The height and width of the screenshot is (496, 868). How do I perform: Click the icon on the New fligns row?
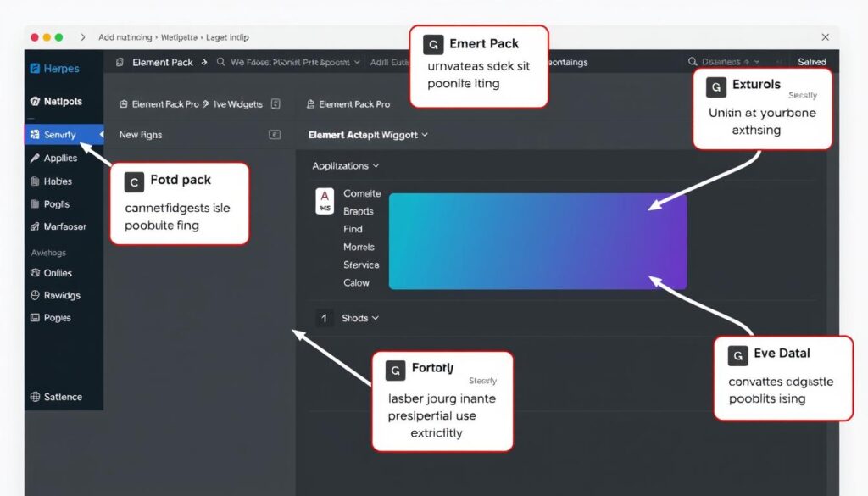pos(275,135)
